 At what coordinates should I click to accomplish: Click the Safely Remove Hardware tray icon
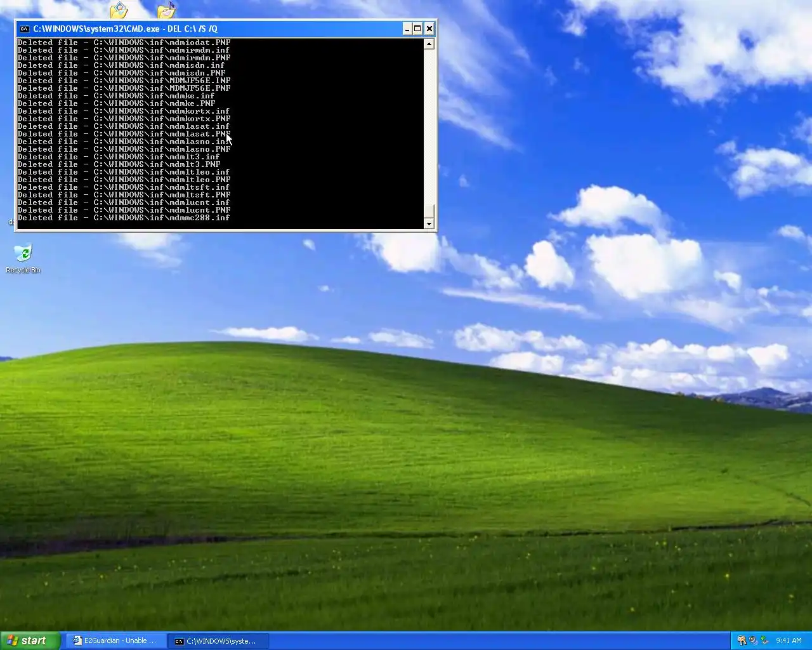point(764,640)
